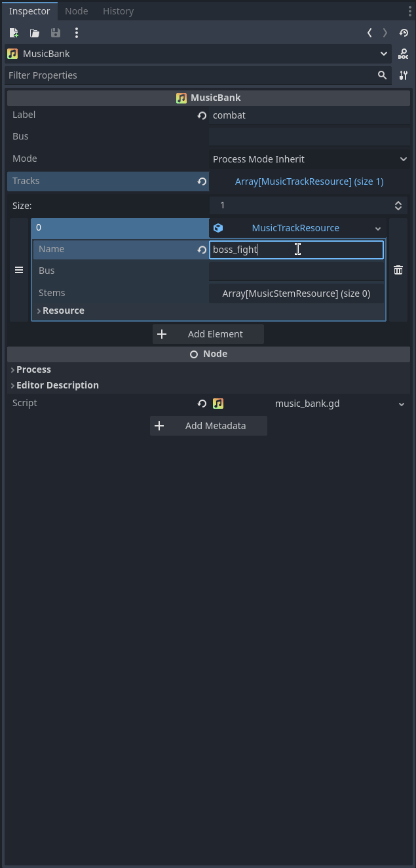Viewport: 416px width, 868px height.
Task: Click the Add Metadata button
Action: (208, 425)
